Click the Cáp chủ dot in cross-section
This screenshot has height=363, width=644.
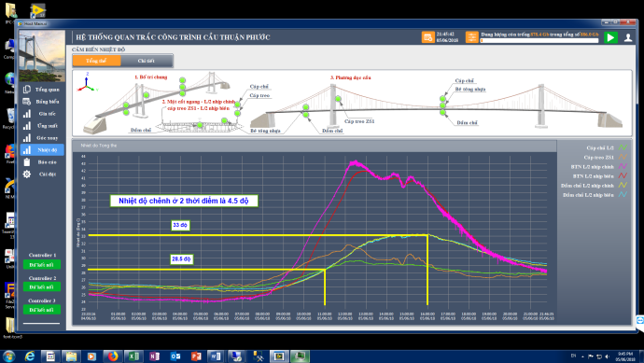point(237,105)
